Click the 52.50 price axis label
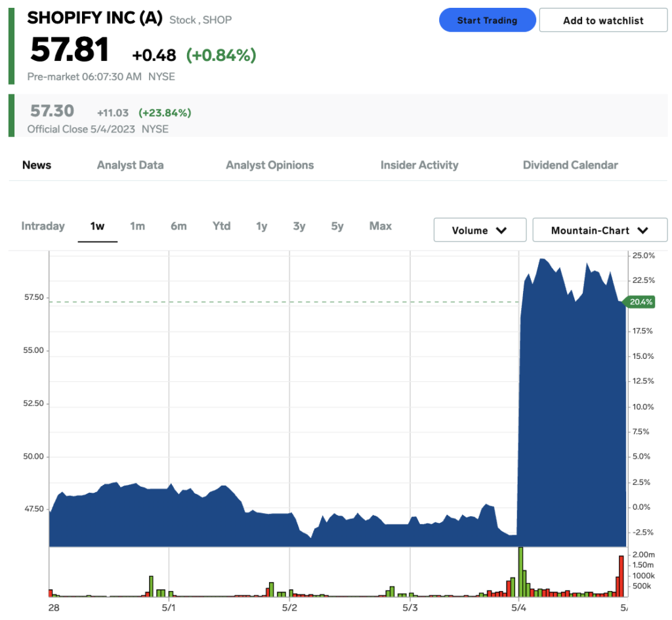Screen dimensions: 672x620 pyautogui.click(x=33, y=403)
